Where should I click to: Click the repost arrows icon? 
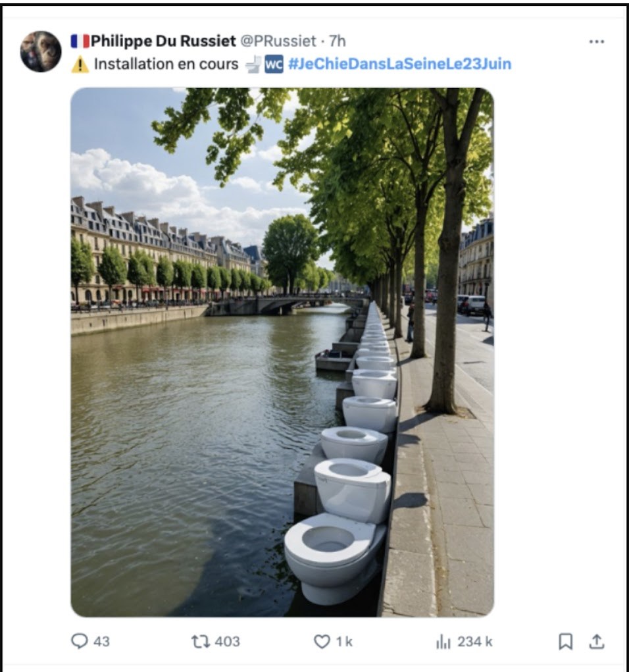(x=200, y=642)
